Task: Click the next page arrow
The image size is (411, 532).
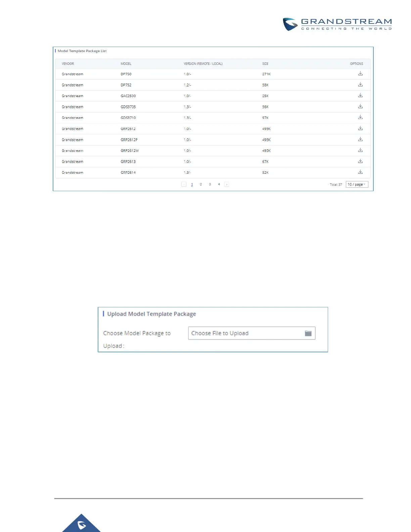Action: [227, 184]
